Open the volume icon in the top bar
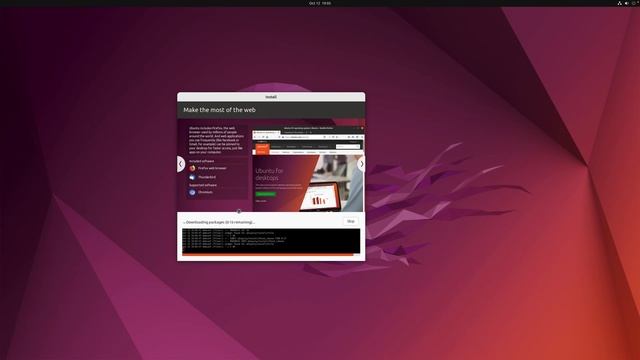The image size is (640, 360). 627,3
